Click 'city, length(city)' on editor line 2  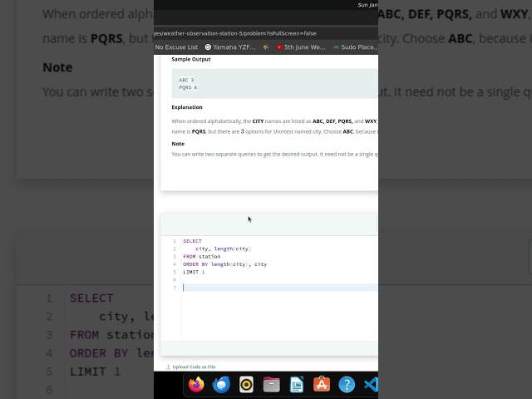coord(223,249)
